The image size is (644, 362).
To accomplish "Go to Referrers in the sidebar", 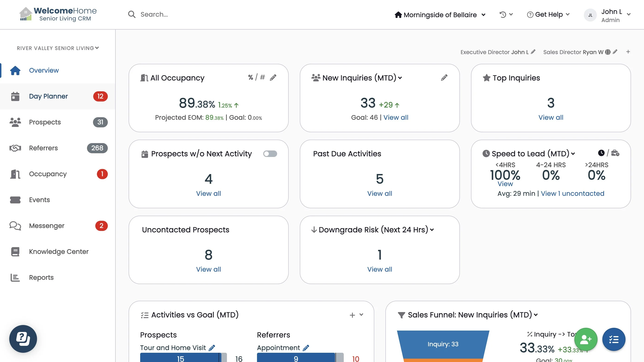I will tap(43, 148).
